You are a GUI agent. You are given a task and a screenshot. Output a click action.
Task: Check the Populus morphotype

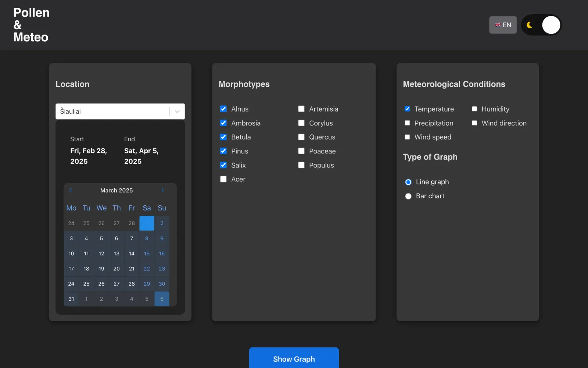(301, 165)
